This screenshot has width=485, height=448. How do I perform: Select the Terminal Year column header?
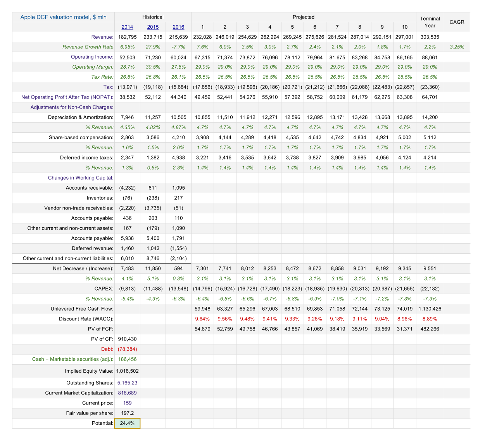click(x=430, y=22)
